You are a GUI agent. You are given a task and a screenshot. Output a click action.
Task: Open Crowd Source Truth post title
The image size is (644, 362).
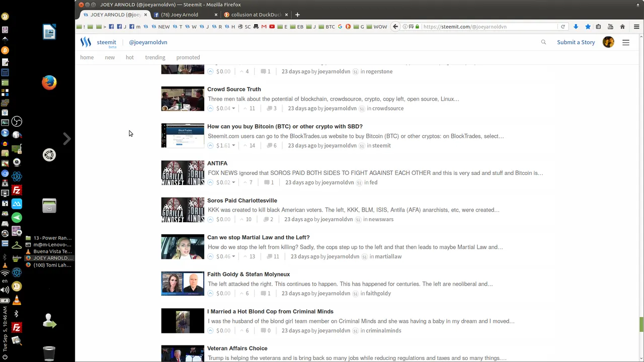coord(234,89)
